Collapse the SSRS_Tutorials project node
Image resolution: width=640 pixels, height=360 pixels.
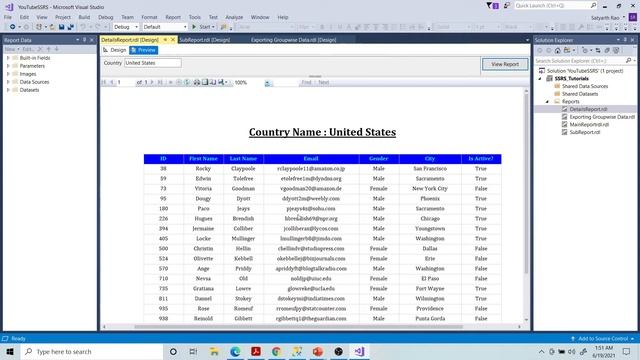(540, 78)
